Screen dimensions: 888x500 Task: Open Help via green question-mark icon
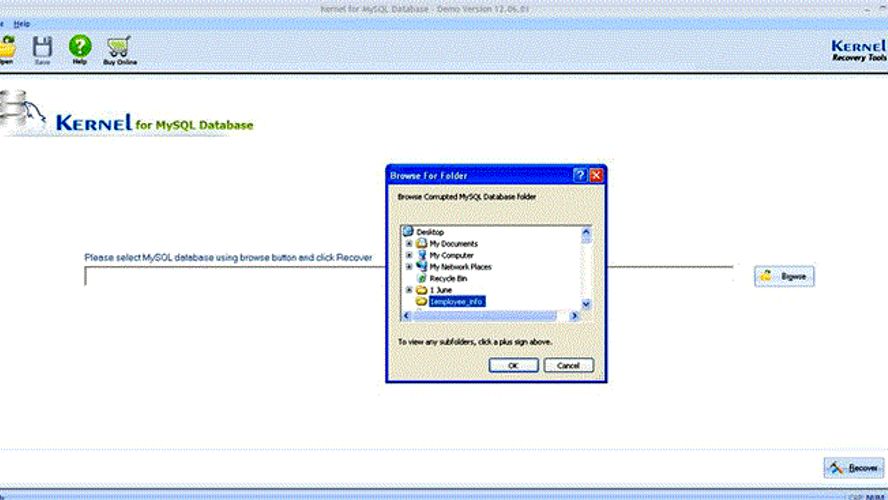[80, 49]
